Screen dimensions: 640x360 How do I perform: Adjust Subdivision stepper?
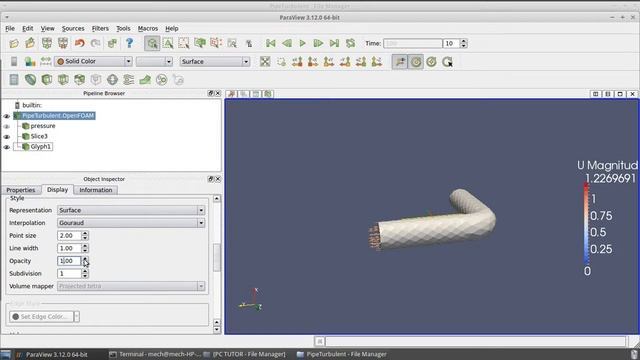coord(85,273)
